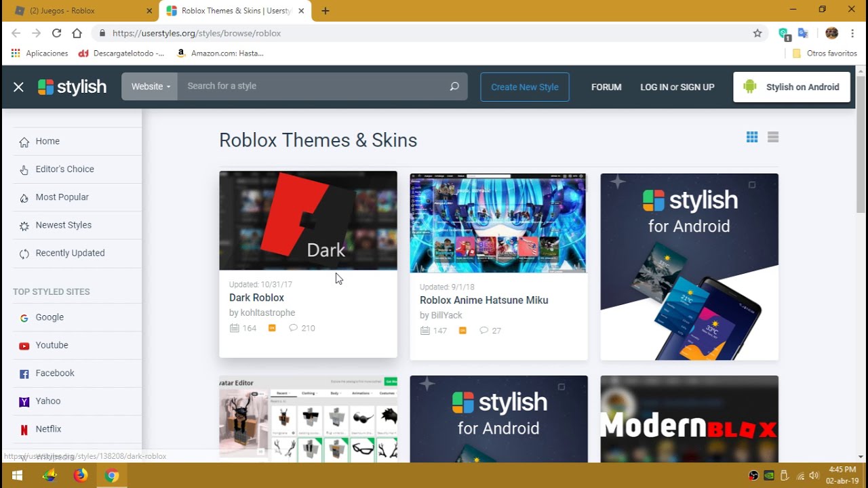868x488 pixels.
Task: Open the avatar editor style thumbnail
Action: point(308,419)
